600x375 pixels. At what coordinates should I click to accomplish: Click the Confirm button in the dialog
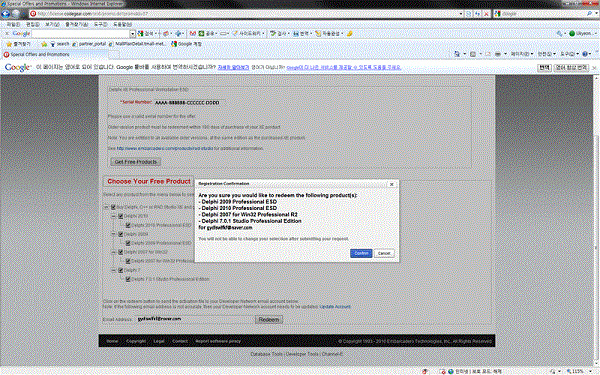(x=361, y=253)
